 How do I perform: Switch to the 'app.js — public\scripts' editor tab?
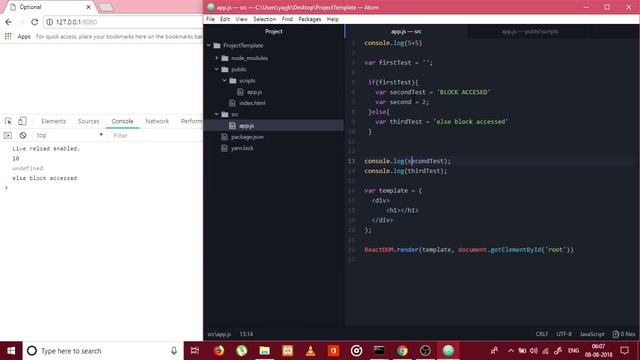(530, 31)
